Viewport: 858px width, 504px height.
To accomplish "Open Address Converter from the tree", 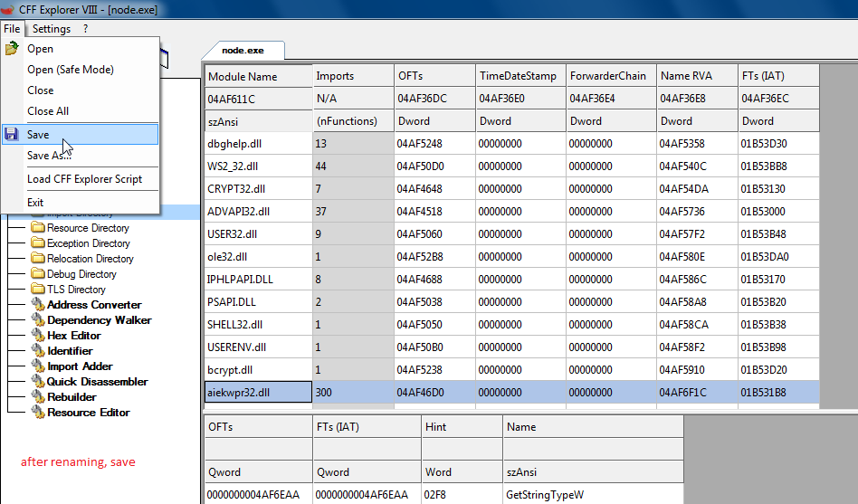I will click(94, 304).
